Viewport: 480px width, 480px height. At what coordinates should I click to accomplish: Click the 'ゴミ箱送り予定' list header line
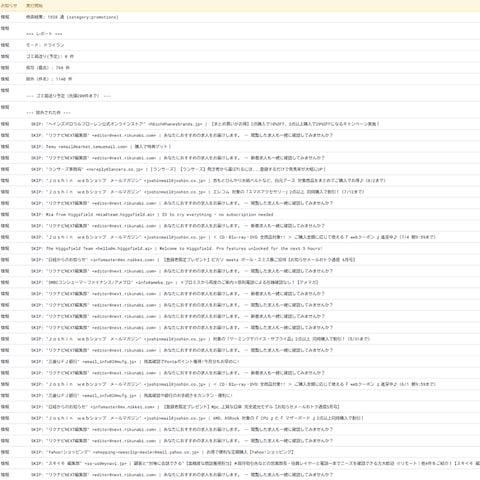(240, 93)
